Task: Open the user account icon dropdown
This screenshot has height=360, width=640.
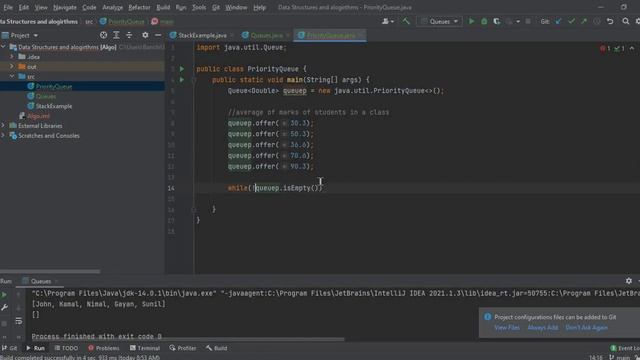Action: point(387,21)
